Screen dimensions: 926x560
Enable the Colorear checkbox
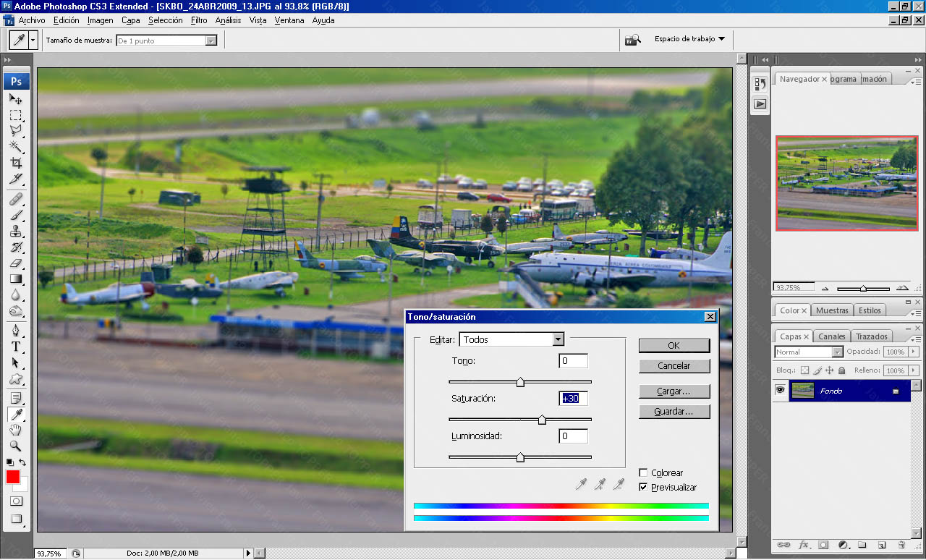(643, 473)
